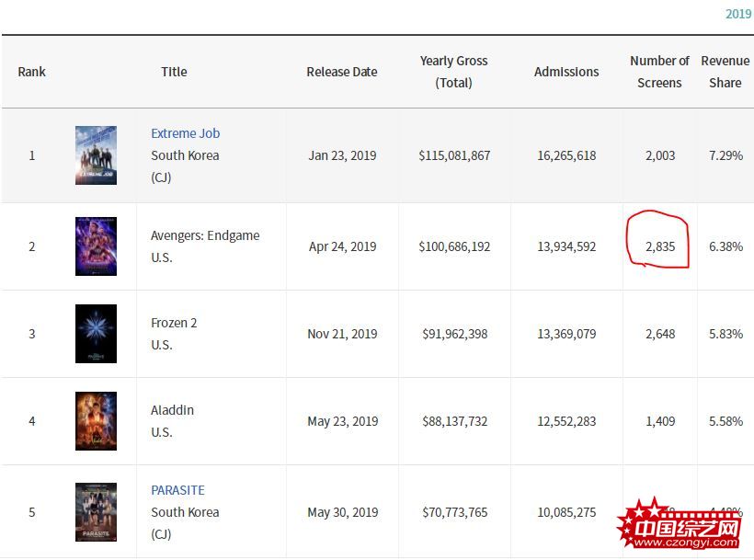Image resolution: width=754 pixels, height=560 pixels.
Task: Click (CJ) distributor under PARASITE
Action: [161, 534]
